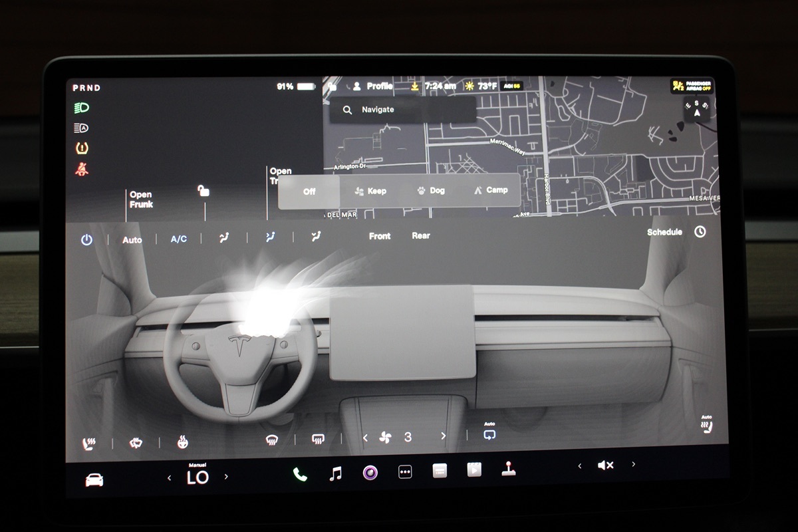798x532 pixels.
Task: Toggle Auto climate mode
Action: 132,240
